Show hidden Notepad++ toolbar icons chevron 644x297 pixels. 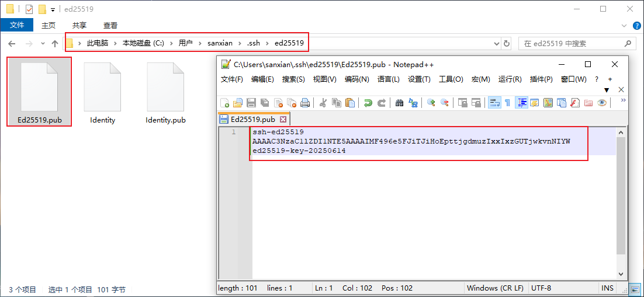(623, 100)
